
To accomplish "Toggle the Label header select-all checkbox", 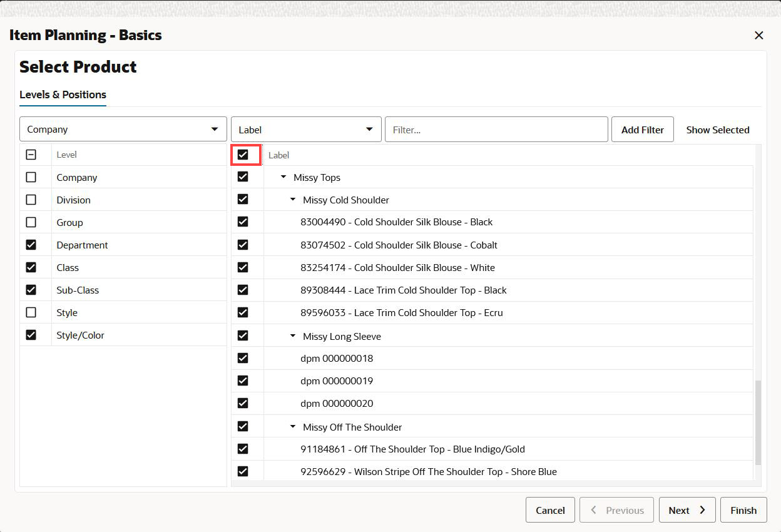I will coord(243,155).
